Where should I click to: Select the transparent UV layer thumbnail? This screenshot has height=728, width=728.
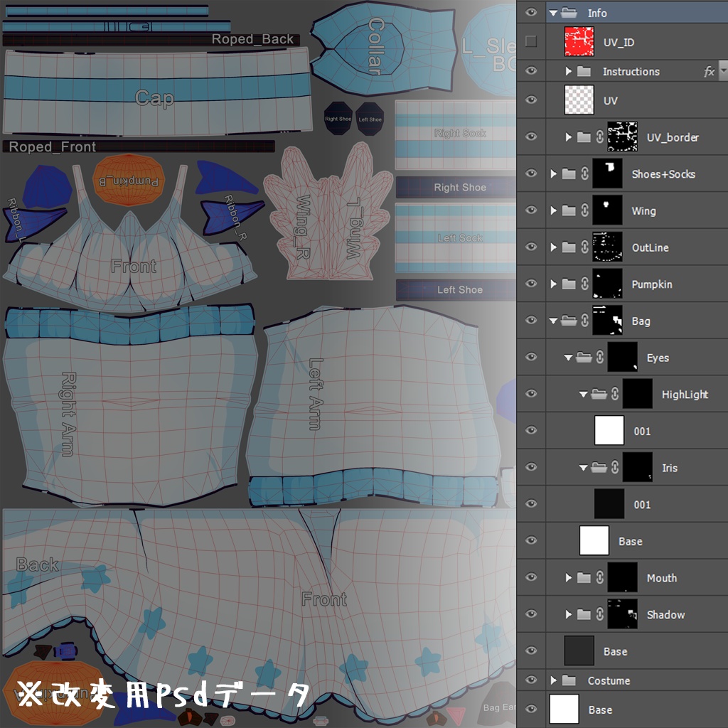tap(579, 100)
